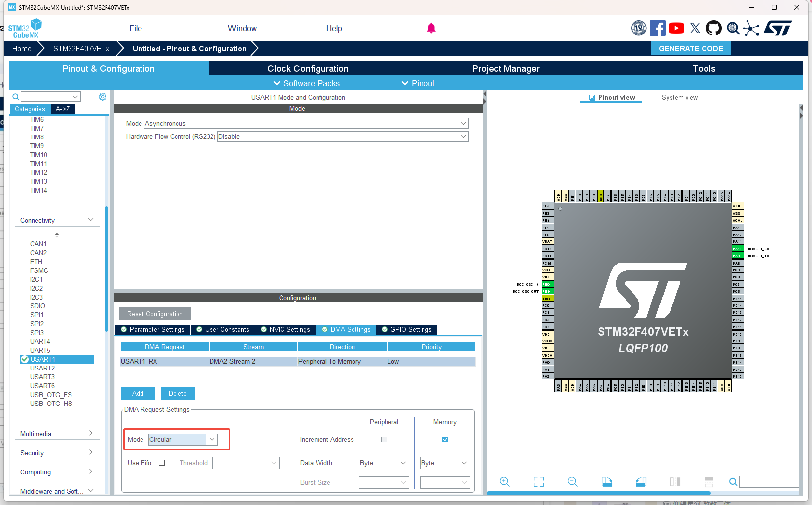Viewport: 812px width, 505px height.
Task: Switch to System view
Action: [x=674, y=97]
